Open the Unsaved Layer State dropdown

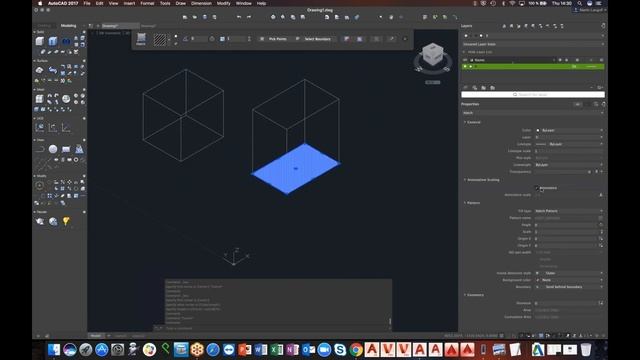533,44
